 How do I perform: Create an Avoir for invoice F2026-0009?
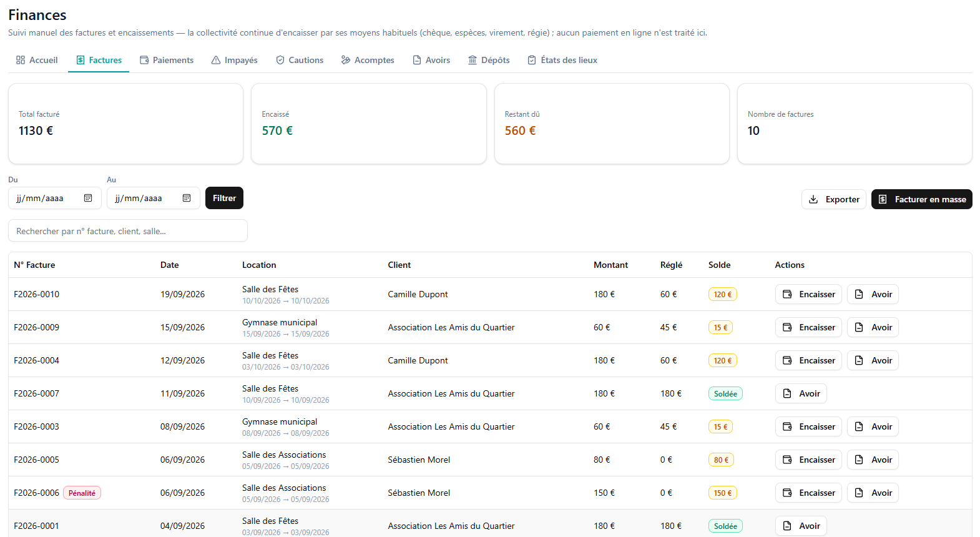[873, 327]
